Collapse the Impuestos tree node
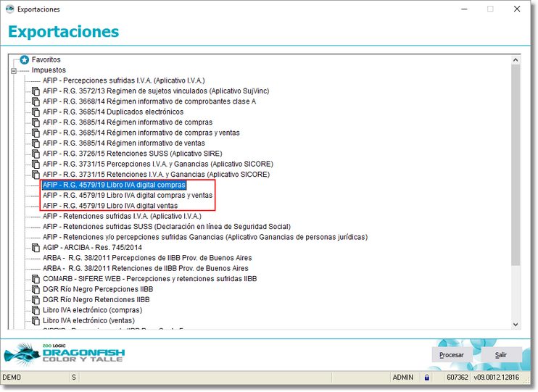Image resolution: width=538 pixels, height=392 pixels. tap(14, 71)
